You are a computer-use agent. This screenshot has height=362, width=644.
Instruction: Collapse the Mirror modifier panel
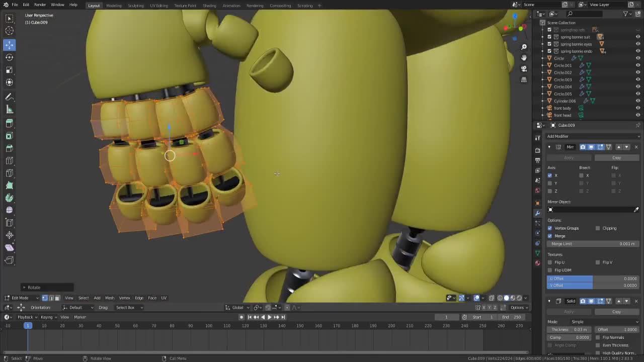point(549,147)
